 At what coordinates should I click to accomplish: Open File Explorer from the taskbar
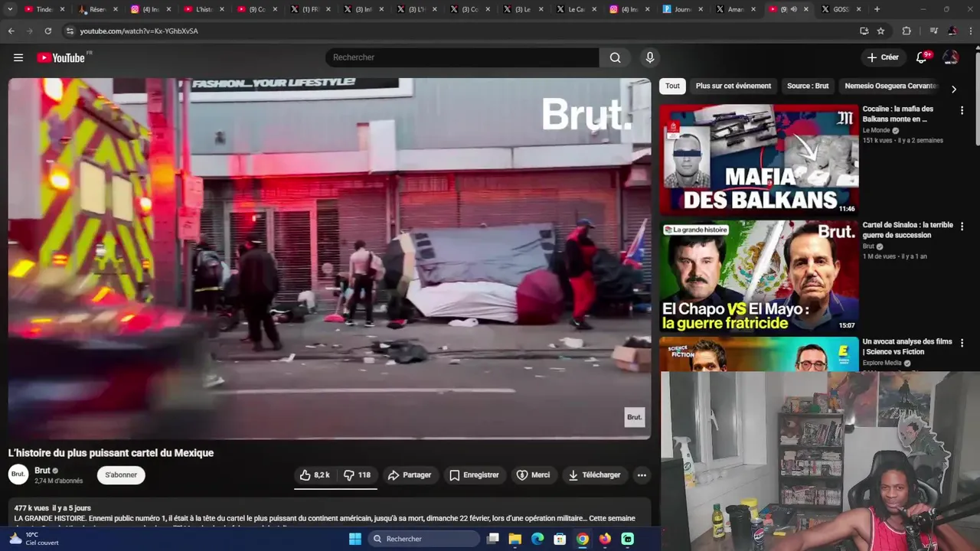point(514,539)
